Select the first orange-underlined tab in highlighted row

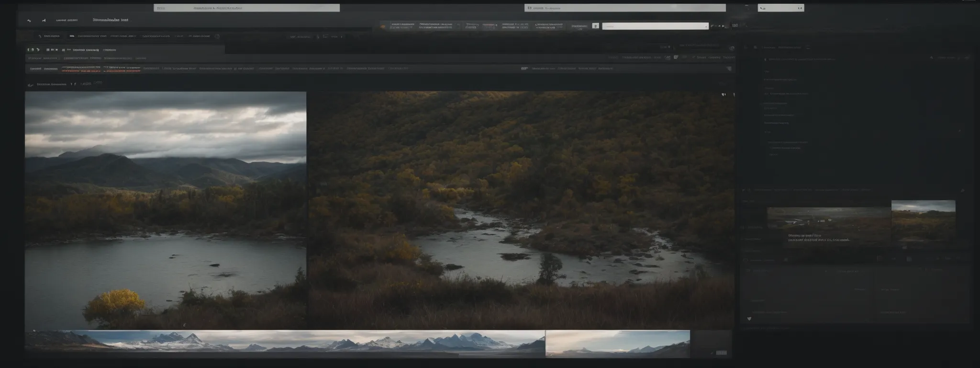pos(81,69)
